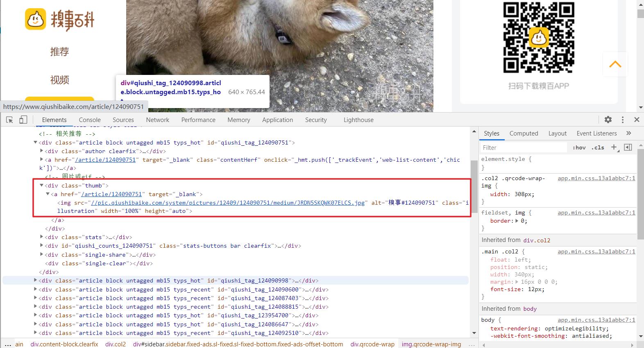
Task: Click the 视频 navigation item
Action: (60, 80)
